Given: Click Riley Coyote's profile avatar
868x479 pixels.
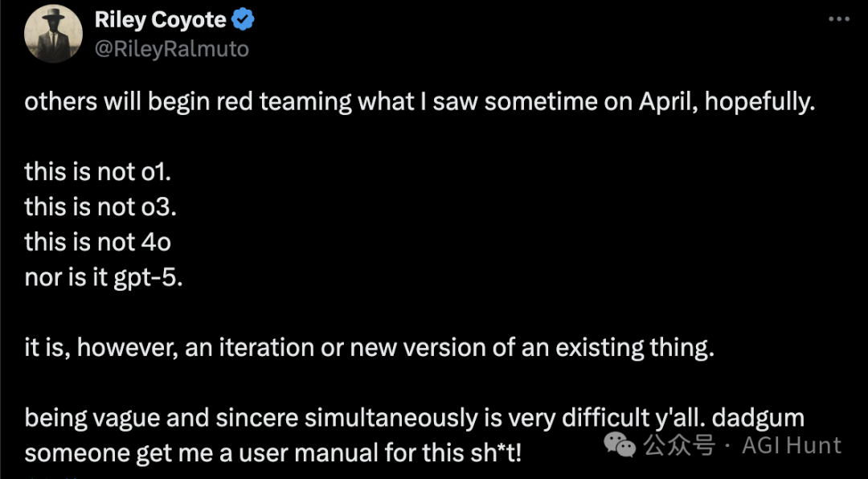Looking at the screenshot, I should tap(53, 35).
